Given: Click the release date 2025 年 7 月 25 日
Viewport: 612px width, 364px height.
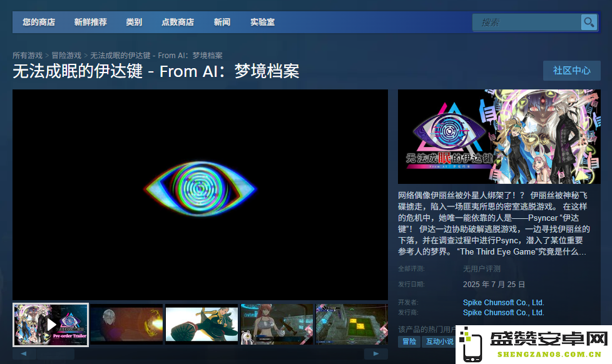Looking at the screenshot, I should [x=494, y=285].
